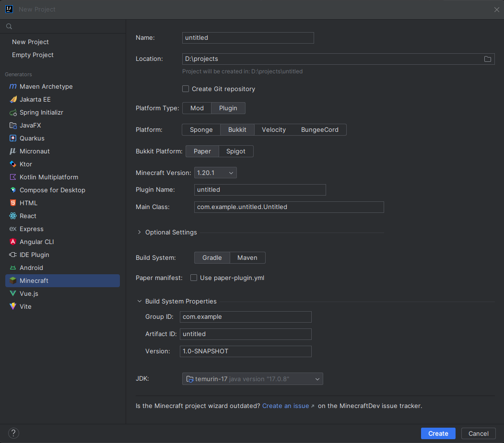Select the Spring Initializr icon
This screenshot has height=443, width=504.
click(x=13, y=113)
